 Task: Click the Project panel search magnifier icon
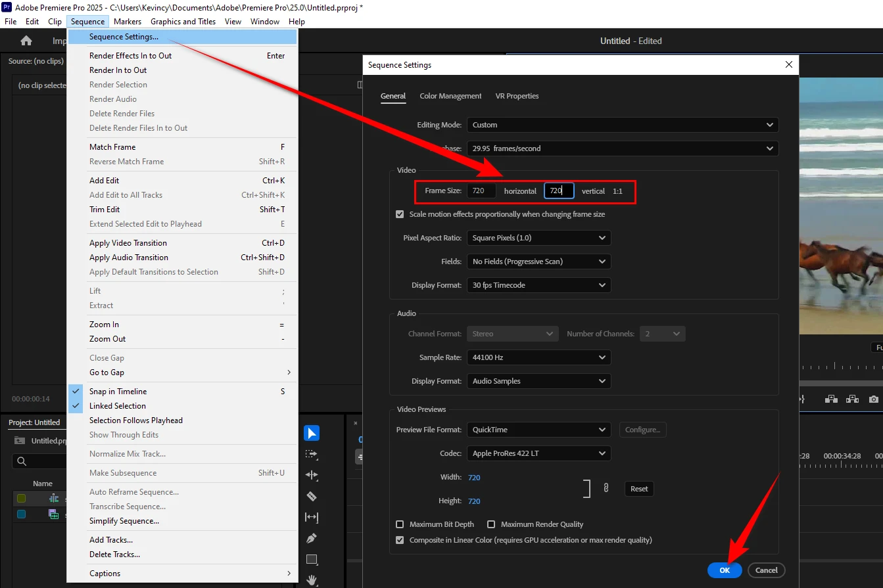(x=22, y=461)
